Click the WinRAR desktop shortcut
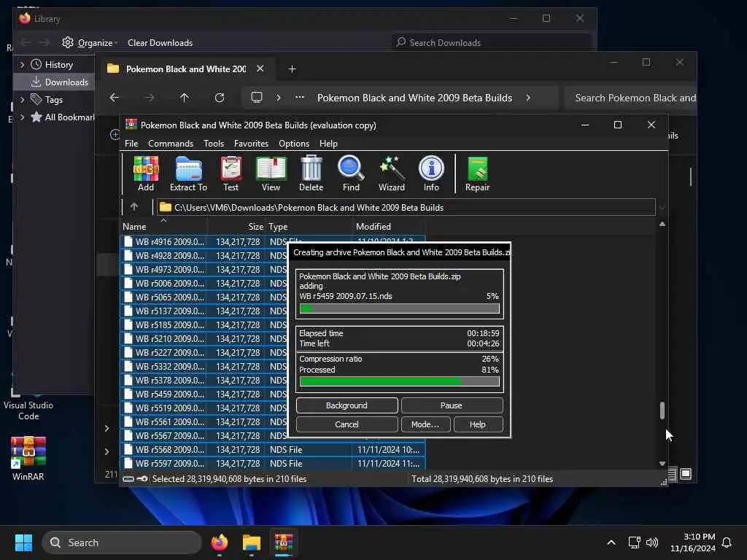 click(x=28, y=458)
